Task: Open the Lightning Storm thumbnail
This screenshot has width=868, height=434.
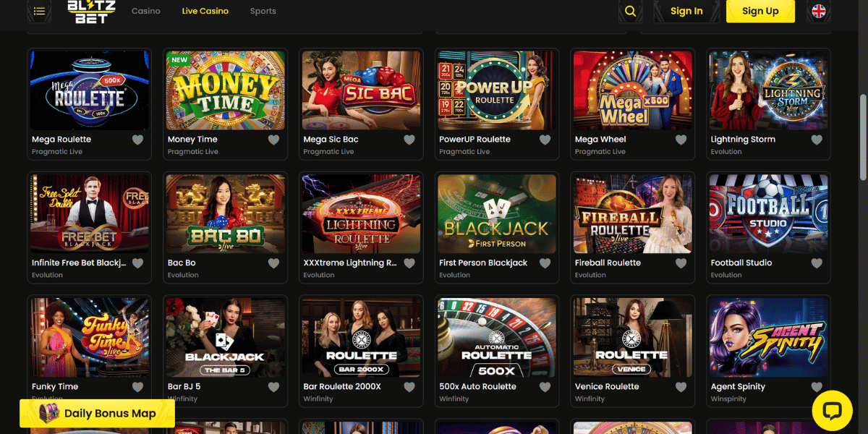Action: [768, 90]
